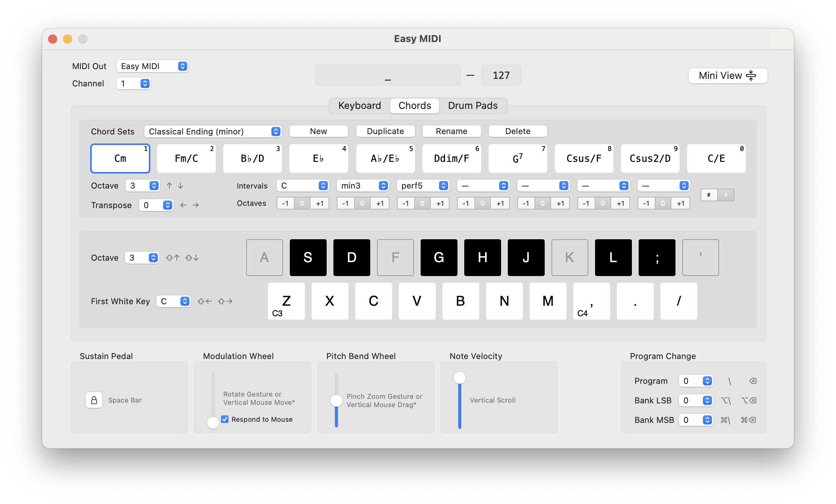Select the sharp (#) accidental display icon
The height and width of the screenshot is (504, 836).
click(x=709, y=195)
